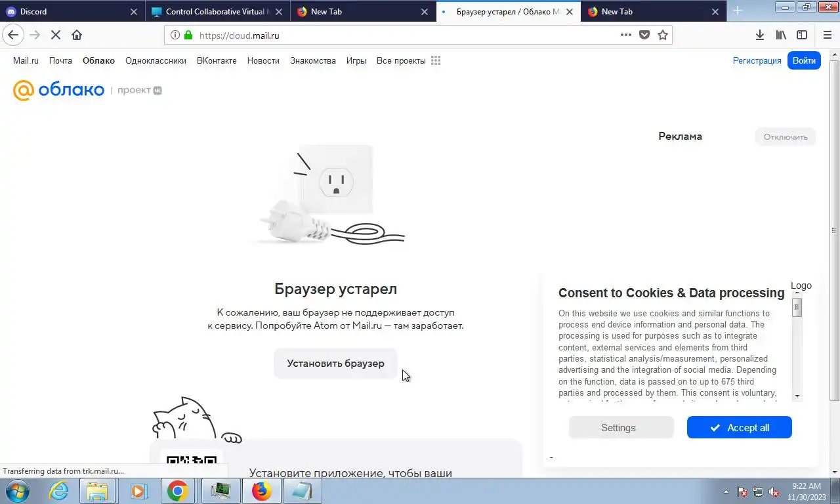Open Windows Media Player taskbar icon
The width and height of the screenshot is (840, 504).
(x=137, y=491)
